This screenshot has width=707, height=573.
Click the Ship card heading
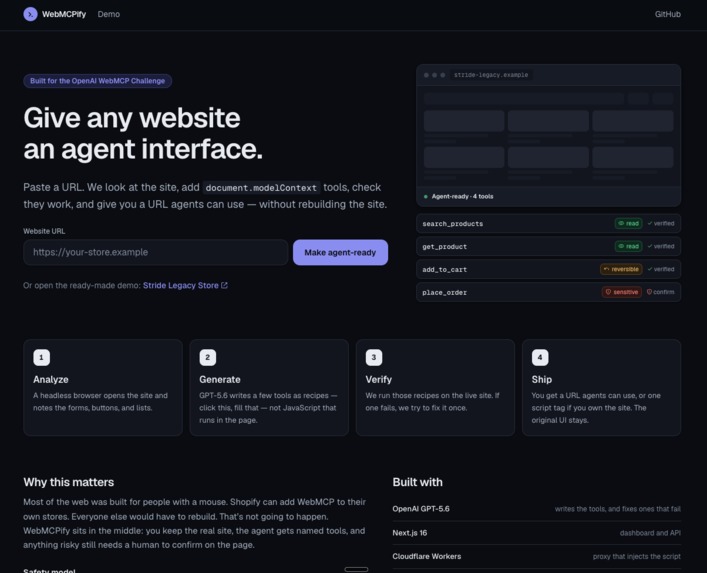[x=542, y=380]
